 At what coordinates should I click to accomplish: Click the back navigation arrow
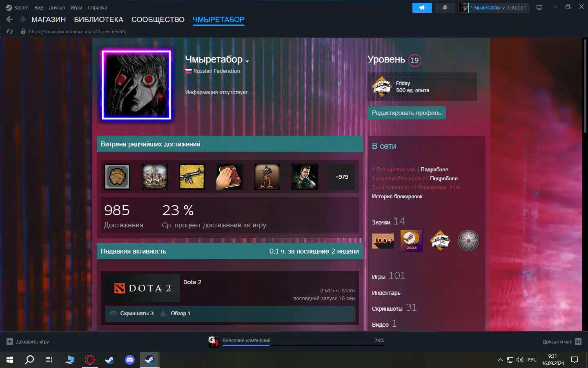click(x=9, y=19)
